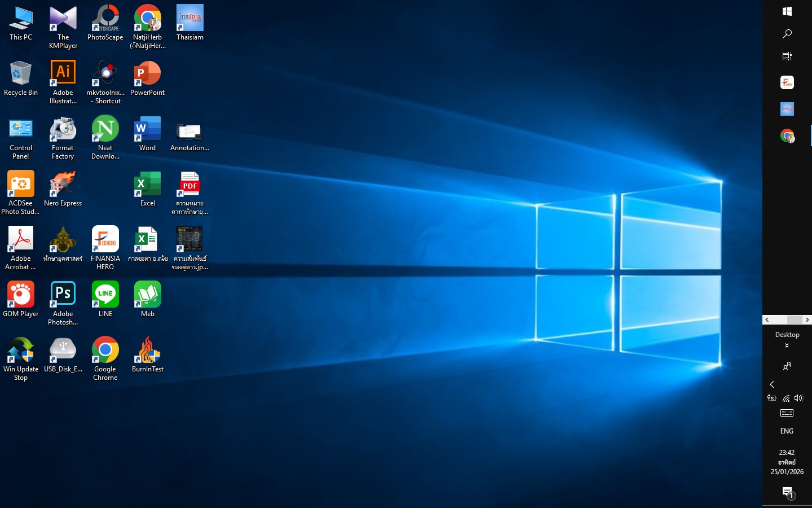Viewport: 812px width, 508px height.
Task: Select the Excel desktop shortcut
Action: tap(148, 189)
